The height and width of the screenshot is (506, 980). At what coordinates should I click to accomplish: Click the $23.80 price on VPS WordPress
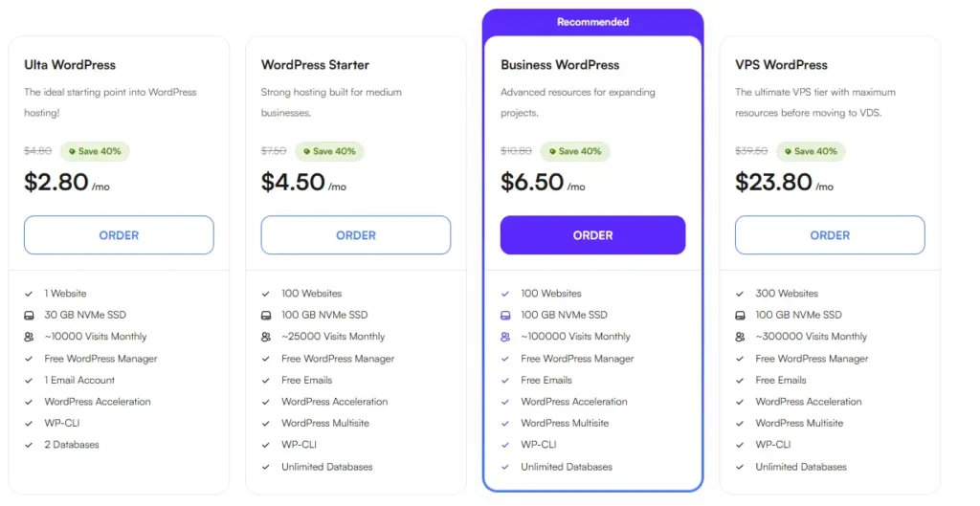tap(773, 182)
